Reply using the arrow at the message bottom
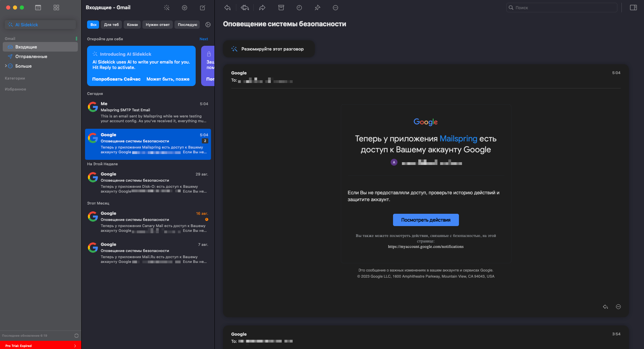The width and height of the screenshot is (644, 349). (x=605, y=307)
